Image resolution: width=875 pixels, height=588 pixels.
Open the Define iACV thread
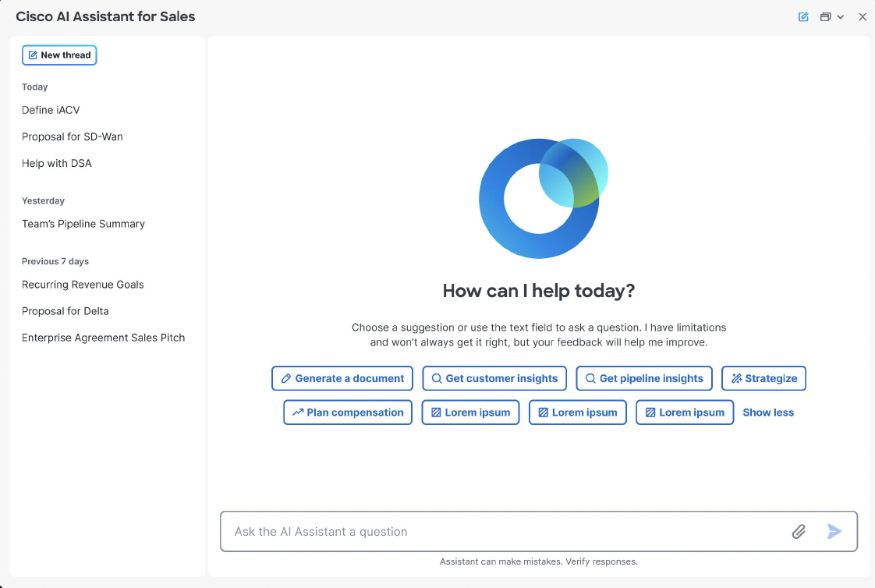[51, 110]
